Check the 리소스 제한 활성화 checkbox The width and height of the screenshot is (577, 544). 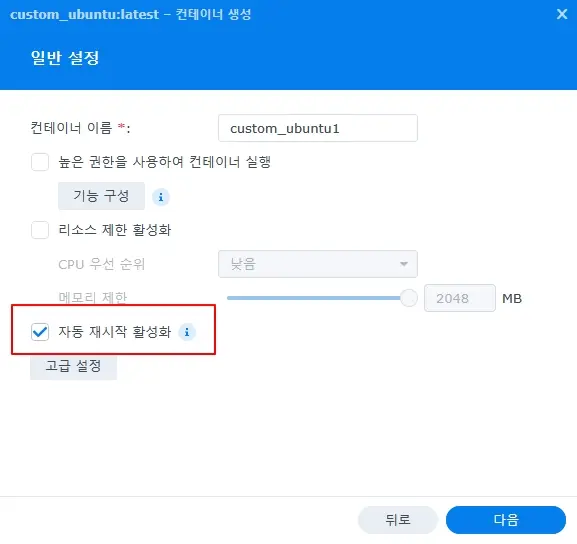click(x=40, y=230)
